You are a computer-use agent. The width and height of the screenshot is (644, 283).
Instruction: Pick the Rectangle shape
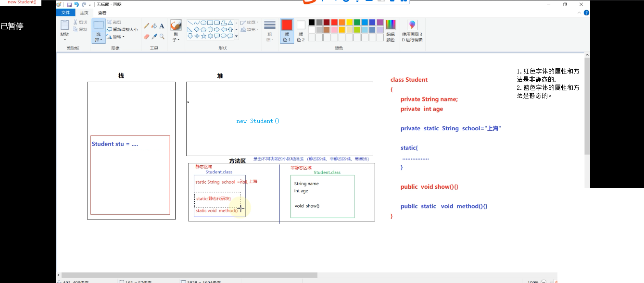coord(210,23)
